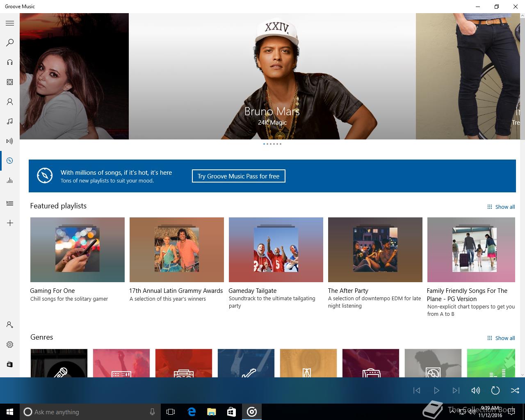Screen dimensions: 525x420
Task: Open Gameday Tailgate playlist thumbnail
Action: click(x=276, y=250)
